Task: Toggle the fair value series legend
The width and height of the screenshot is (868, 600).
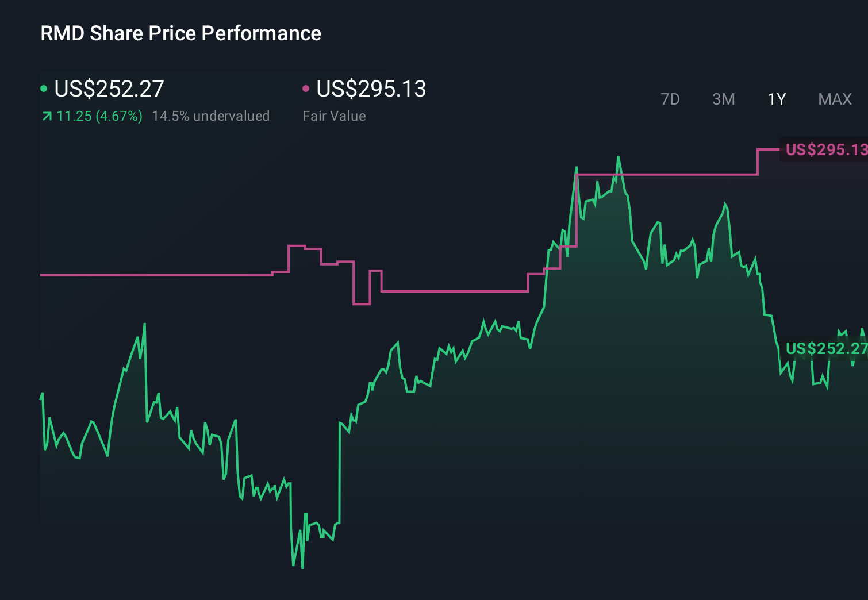Action: coord(371,89)
